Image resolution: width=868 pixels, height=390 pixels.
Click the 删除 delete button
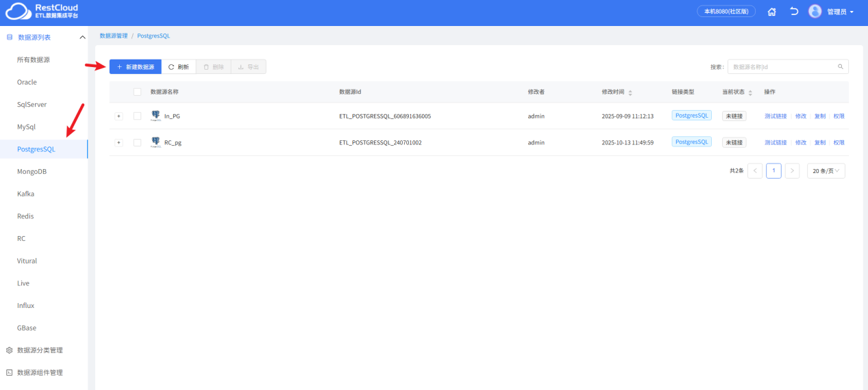pos(214,67)
